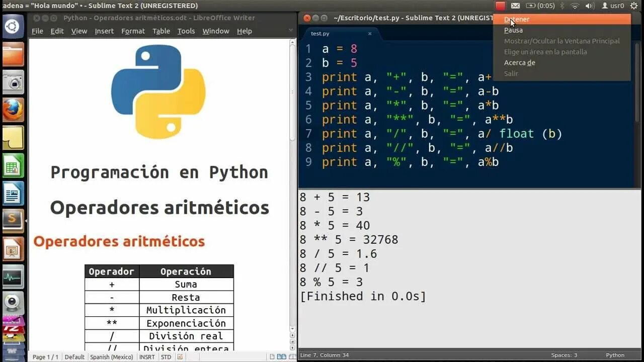Open the Files folder launcher icon
This screenshot has width=644, height=362.
pos(13,54)
